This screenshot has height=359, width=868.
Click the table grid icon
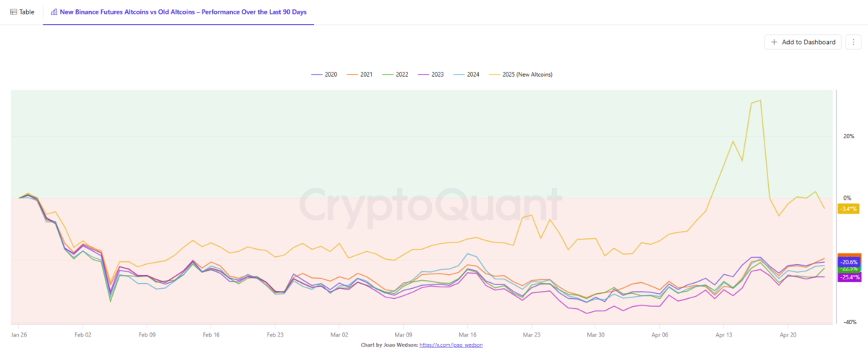pos(14,12)
